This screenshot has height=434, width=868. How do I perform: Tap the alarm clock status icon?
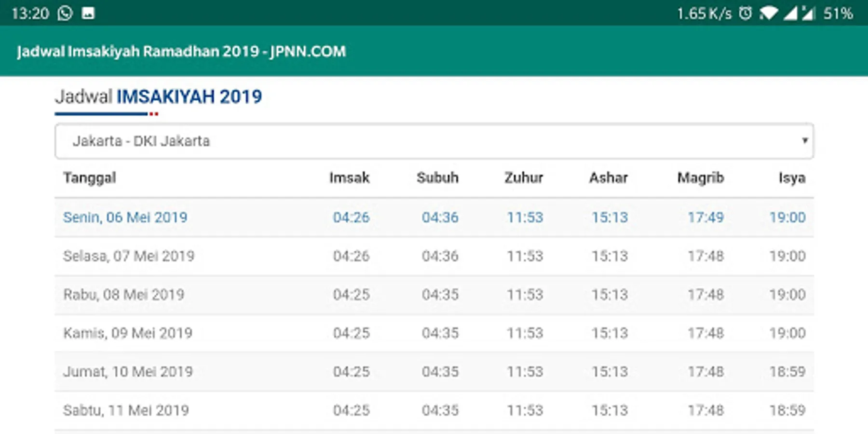(746, 13)
